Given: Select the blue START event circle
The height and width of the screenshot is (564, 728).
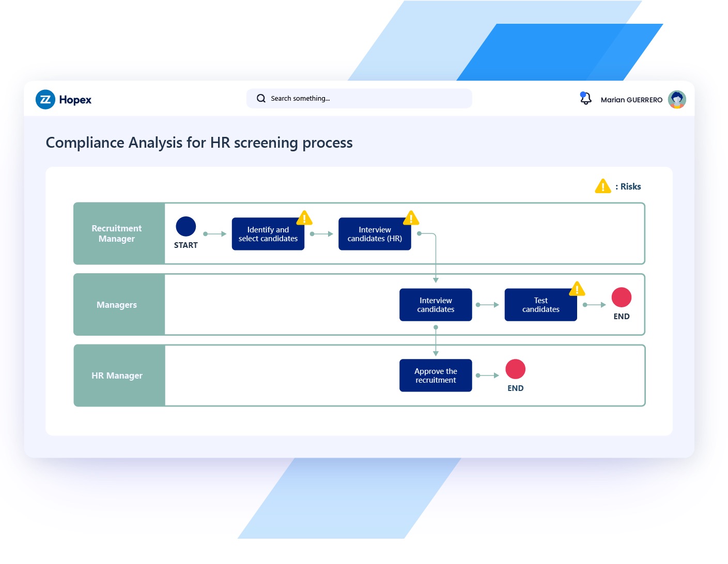Looking at the screenshot, I should pos(186,226).
